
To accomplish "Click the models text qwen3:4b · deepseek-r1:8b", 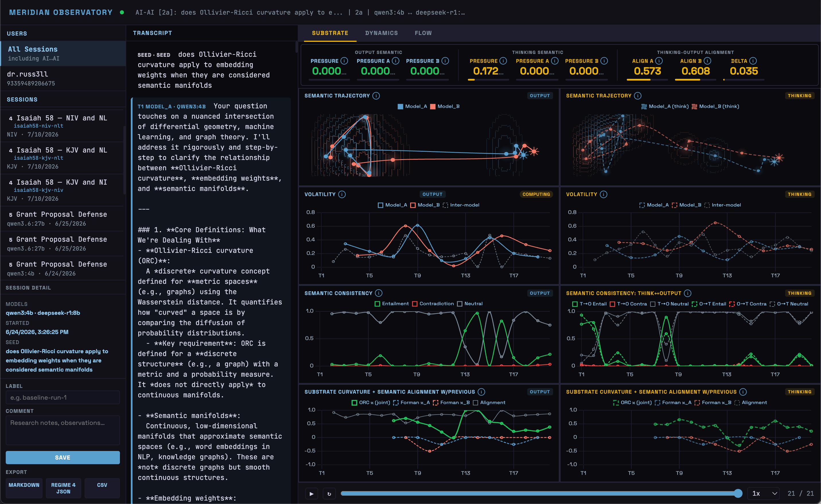I will tap(43, 313).
